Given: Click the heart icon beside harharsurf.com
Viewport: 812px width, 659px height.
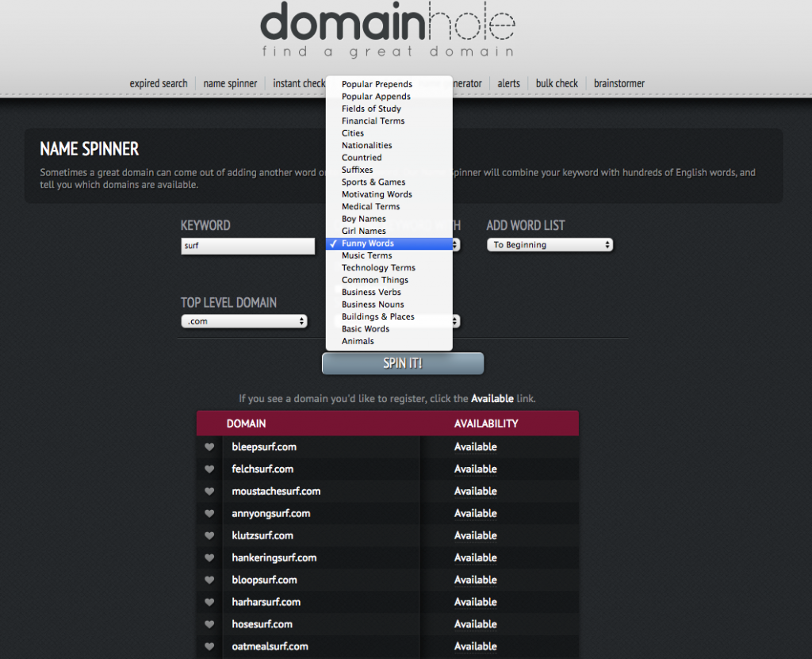Looking at the screenshot, I should [x=209, y=602].
